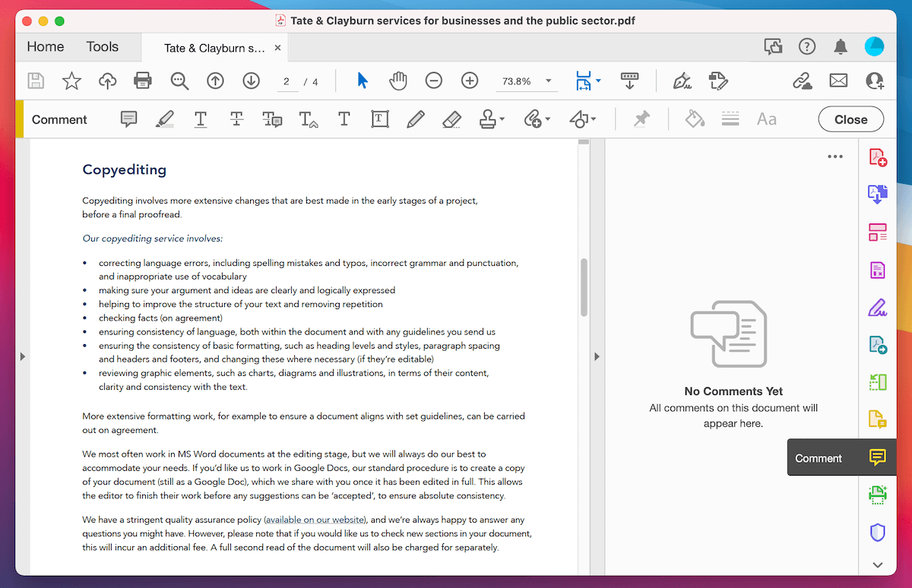Select the Eraser tool
This screenshot has width=912, height=588.
(451, 119)
